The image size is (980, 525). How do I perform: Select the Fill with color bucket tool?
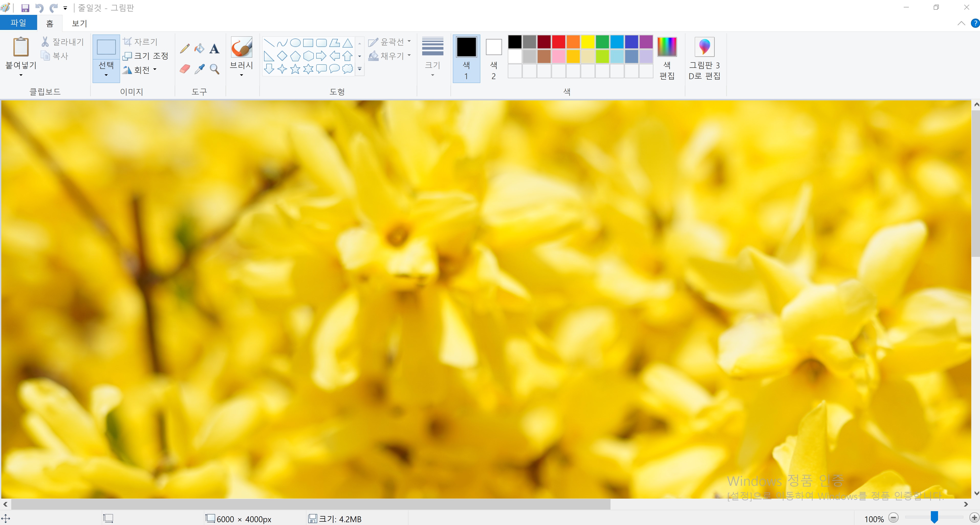coord(199,49)
